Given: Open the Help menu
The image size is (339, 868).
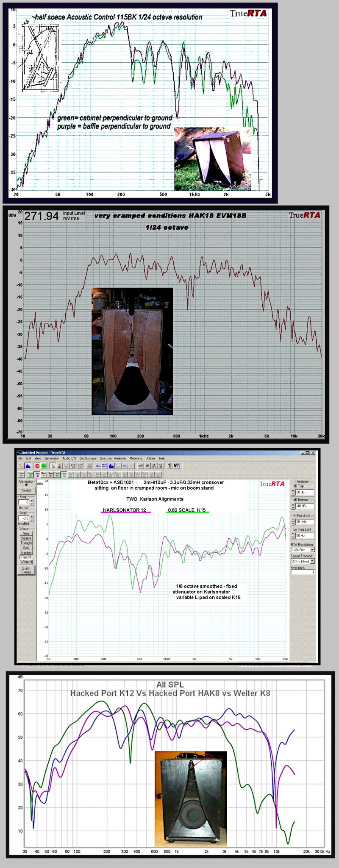Looking at the screenshot, I should click(162, 458).
